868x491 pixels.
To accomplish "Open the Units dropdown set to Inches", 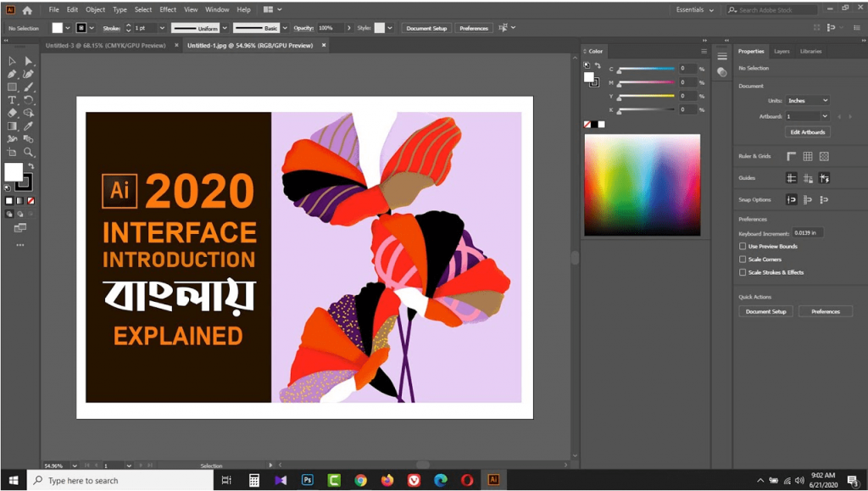I will (x=807, y=101).
